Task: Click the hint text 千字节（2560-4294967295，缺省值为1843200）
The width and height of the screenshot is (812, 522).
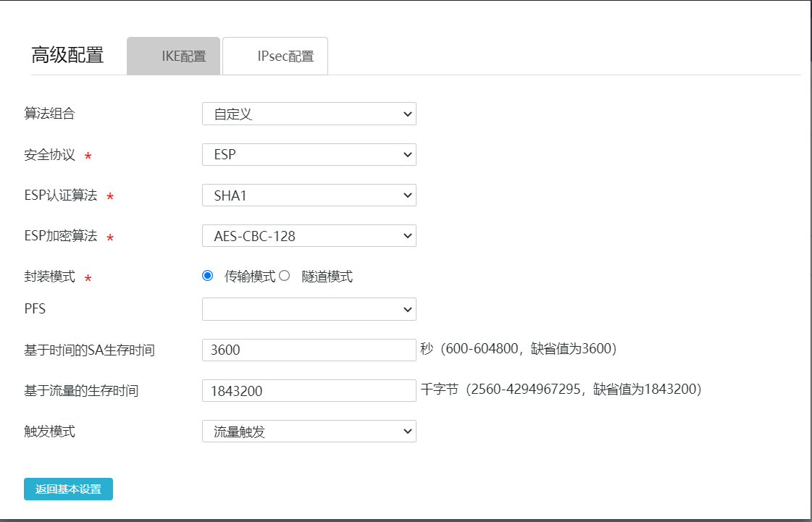Action: (561, 389)
